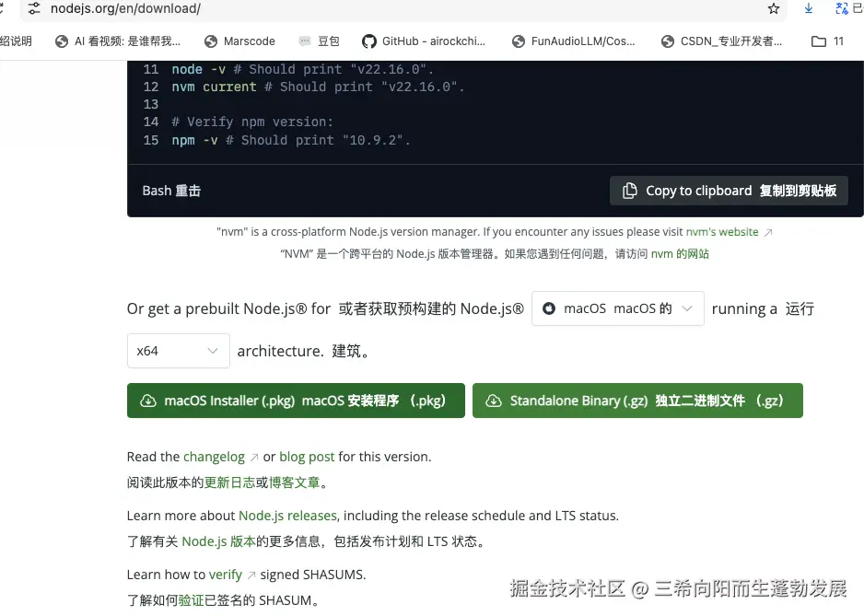Click the external arrow icon after verify

coord(251,575)
